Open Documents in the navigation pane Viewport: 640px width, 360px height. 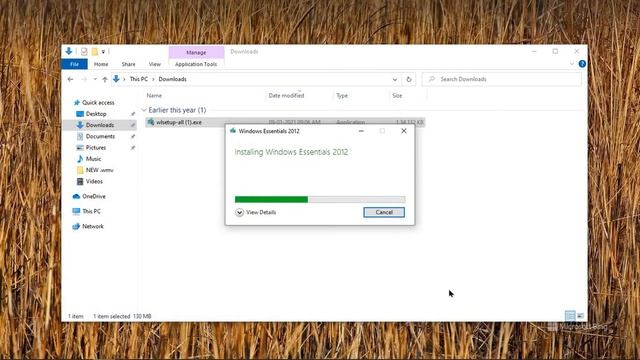coord(100,136)
